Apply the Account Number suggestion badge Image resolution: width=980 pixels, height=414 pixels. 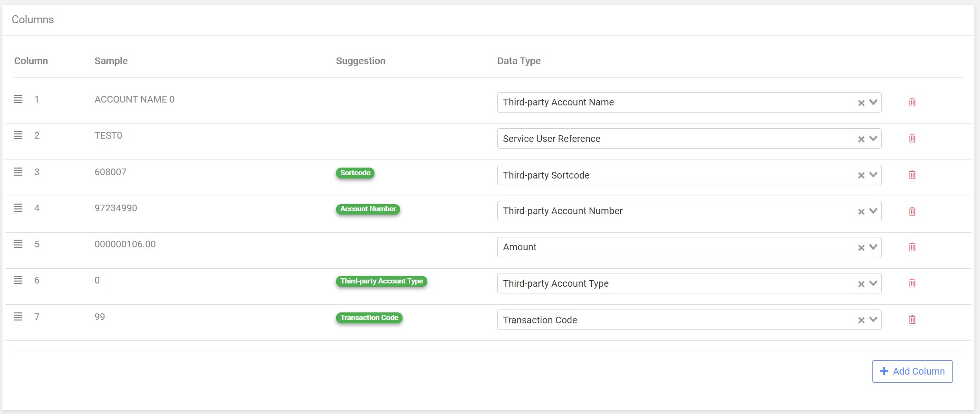(x=368, y=209)
